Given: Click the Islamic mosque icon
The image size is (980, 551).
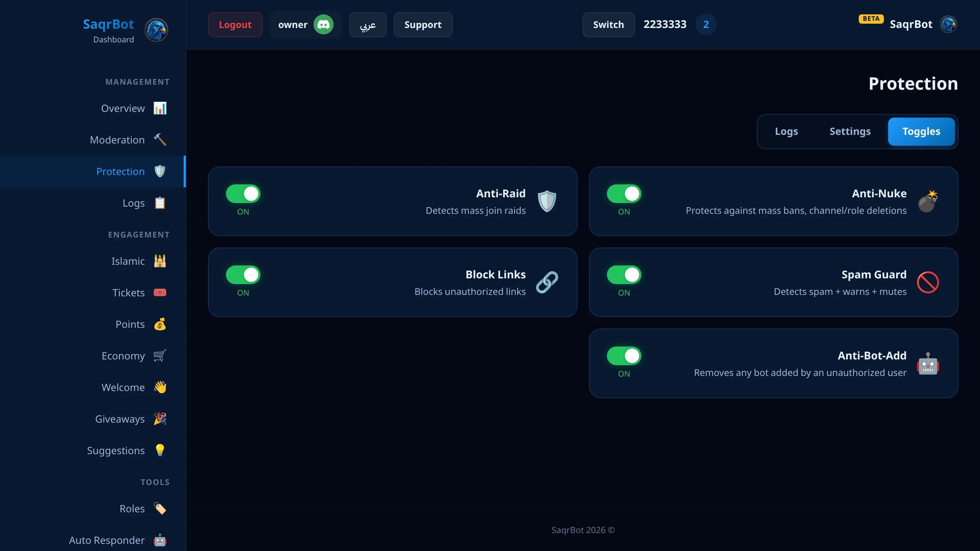Looking at the screenshot, I should coord(160,261).
